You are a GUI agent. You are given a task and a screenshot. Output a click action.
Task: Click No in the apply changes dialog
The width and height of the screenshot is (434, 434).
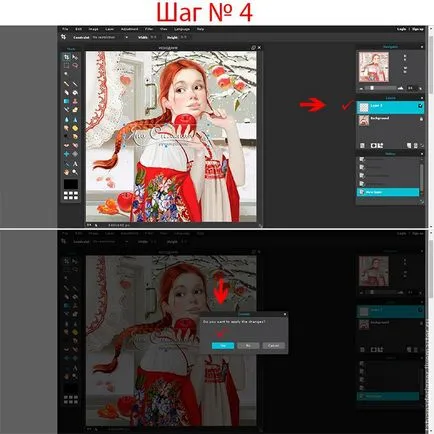coord(248,346)
